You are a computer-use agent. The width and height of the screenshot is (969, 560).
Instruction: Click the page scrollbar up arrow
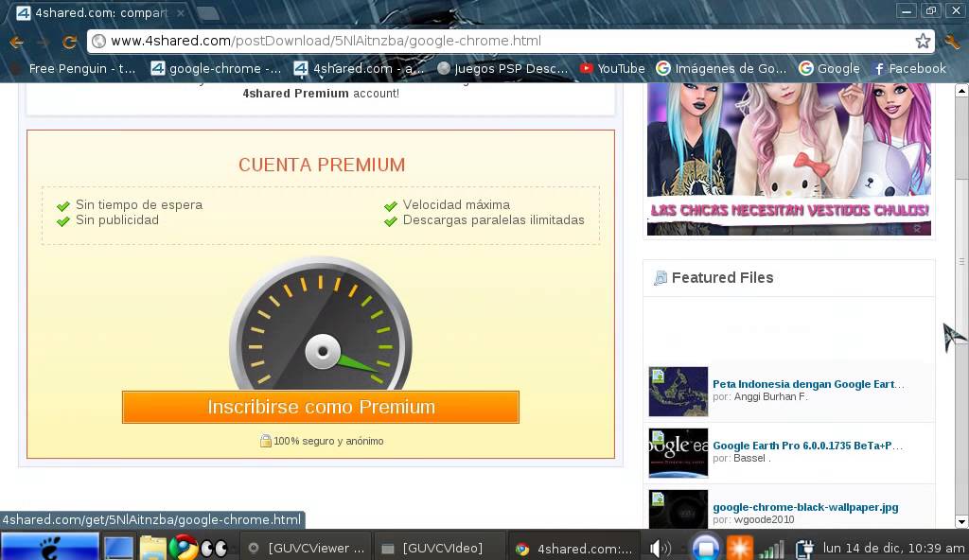point(961,91)
